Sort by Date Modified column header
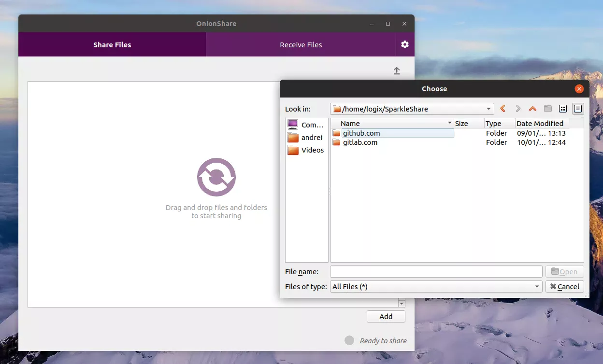The width and height of the screenshot is (603, 364). tap(542, 124)
